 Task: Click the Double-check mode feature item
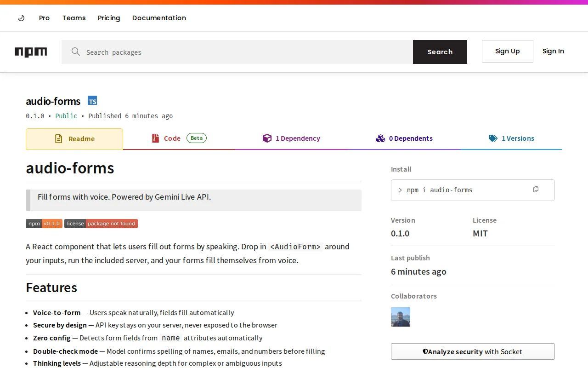[x=179, y=351]
